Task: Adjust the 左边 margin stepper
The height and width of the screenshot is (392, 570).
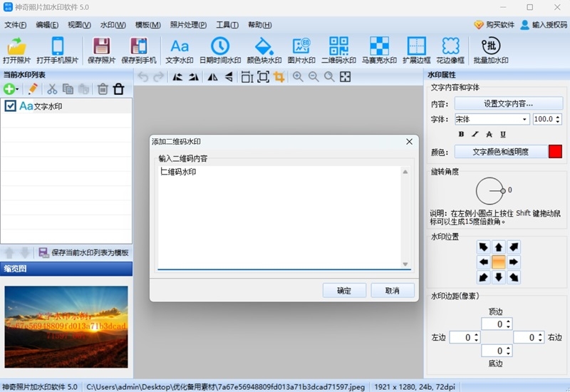Action: (476, 337)
